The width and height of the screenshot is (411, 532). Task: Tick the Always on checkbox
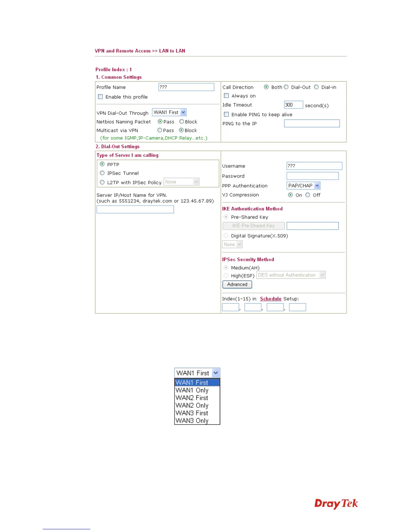pos(226,96)
